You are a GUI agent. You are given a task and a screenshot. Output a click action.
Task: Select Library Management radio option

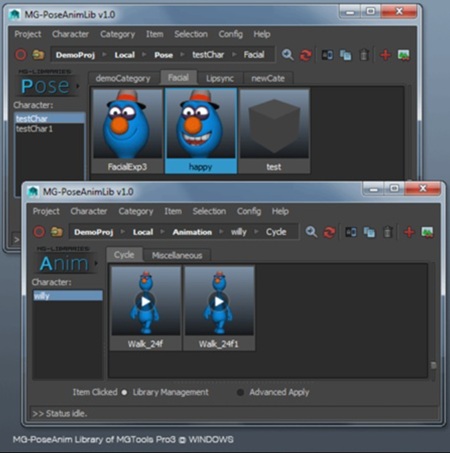[x=124, y=392]
